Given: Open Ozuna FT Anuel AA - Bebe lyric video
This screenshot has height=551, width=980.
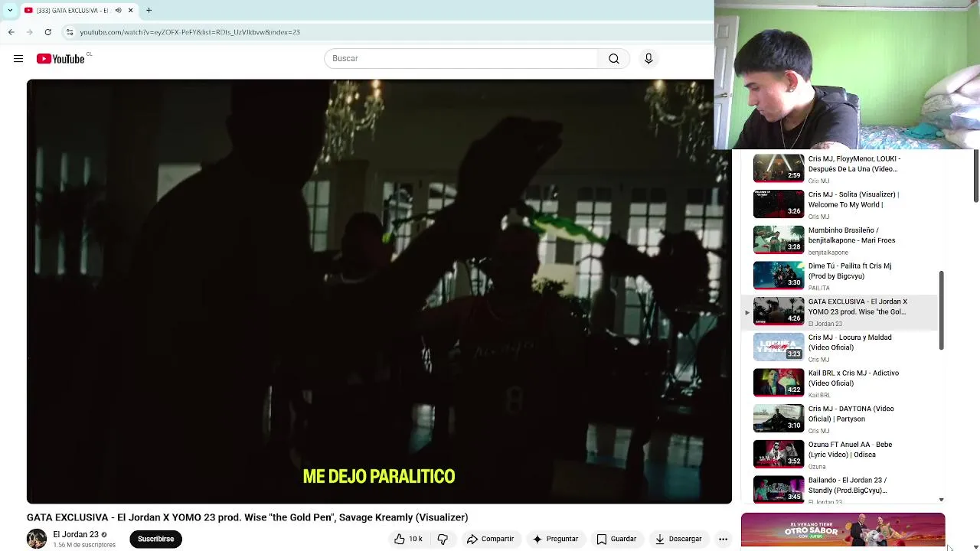Looking at the screenshot, I should (x=840, y=455).
